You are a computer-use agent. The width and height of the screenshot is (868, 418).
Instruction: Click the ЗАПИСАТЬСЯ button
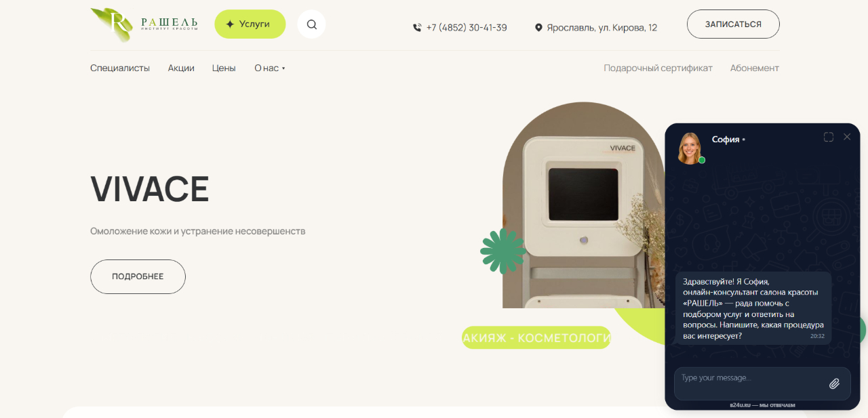[733, 24]
